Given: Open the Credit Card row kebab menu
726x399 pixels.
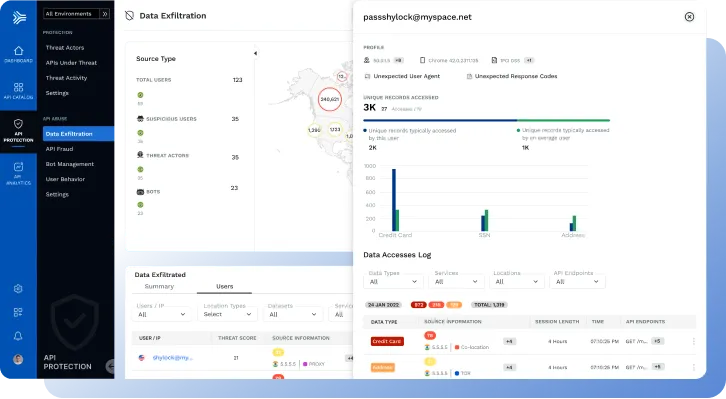Looking at the screenshot, I should (x=694, y=341).
